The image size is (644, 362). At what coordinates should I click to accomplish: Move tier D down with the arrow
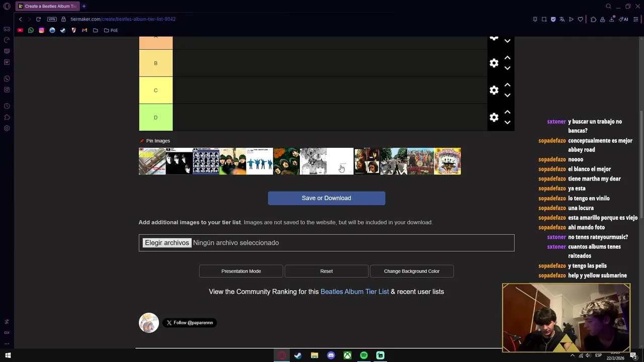click(507, 123)
